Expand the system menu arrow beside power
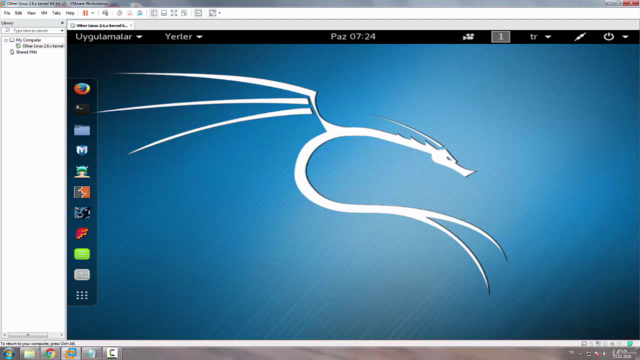 (x=625, y=37)
